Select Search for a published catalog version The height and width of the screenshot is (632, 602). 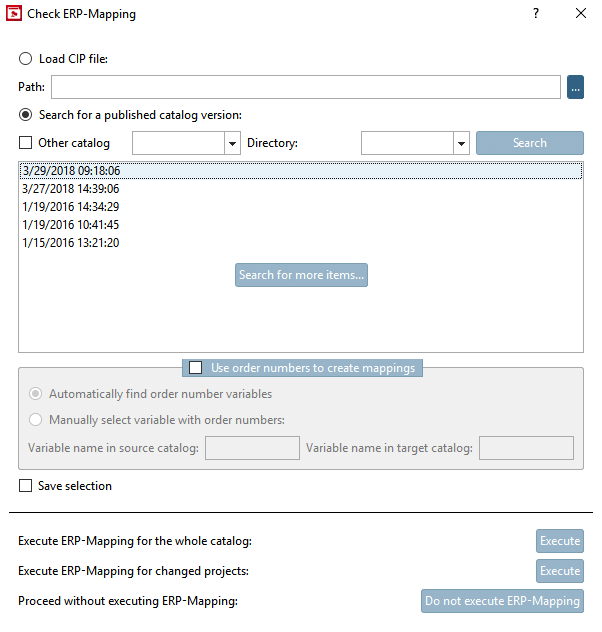click(x=26, y=115)
